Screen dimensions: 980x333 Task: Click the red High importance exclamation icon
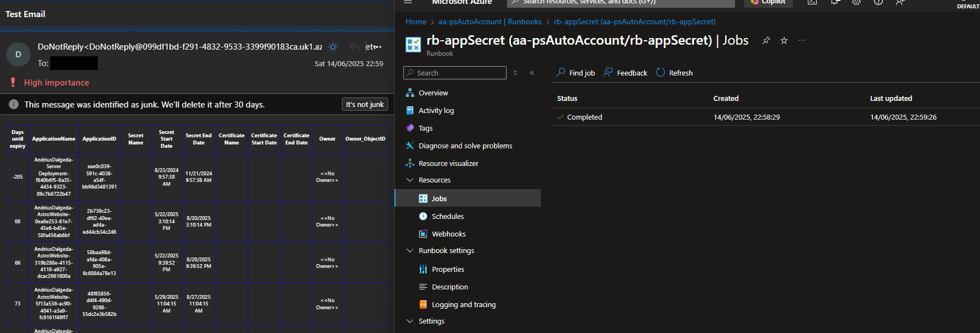tap(13, 82)
